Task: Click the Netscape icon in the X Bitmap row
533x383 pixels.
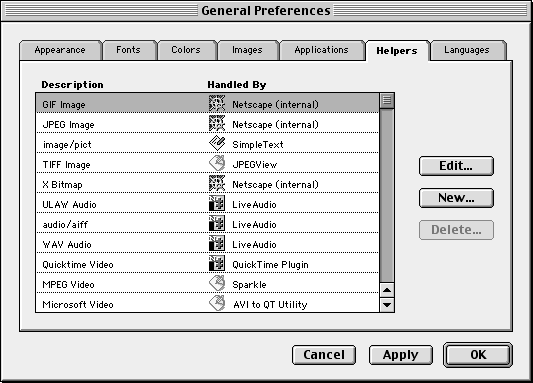Action: pyautogui.click(x=217, y=184)
